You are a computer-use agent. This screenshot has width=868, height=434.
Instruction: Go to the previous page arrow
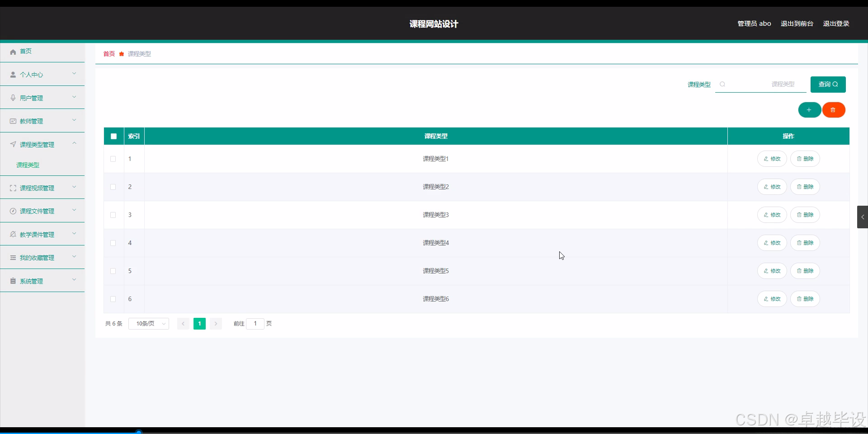[183, 324]
